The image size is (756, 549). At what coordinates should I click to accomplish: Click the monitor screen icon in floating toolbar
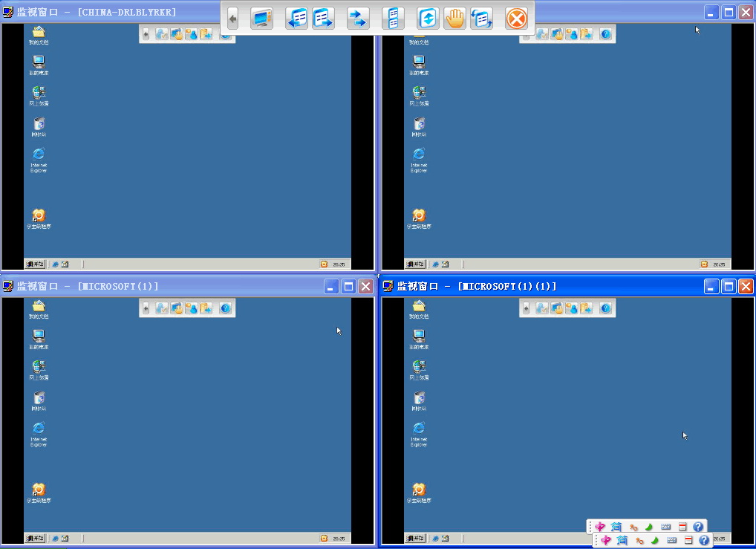(261, 19)
